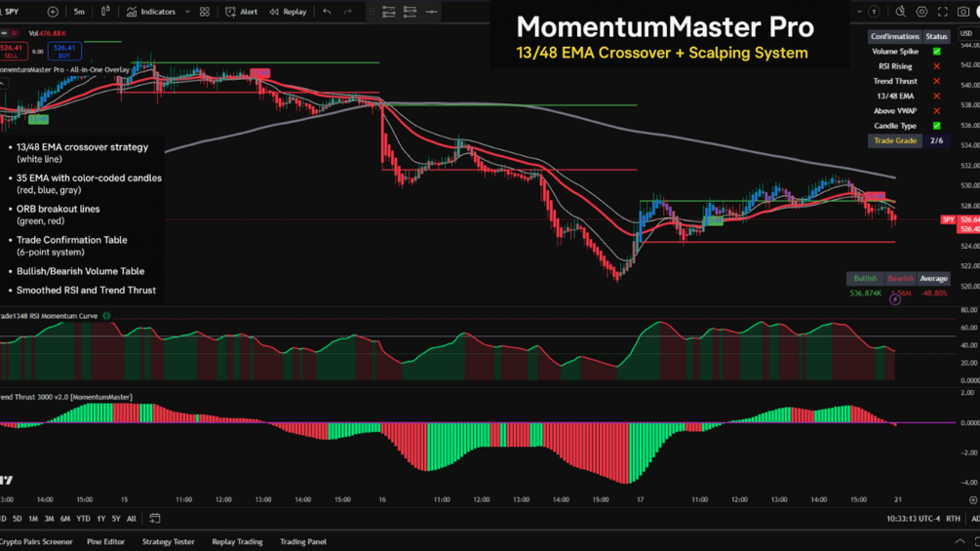
Task: Open the 5m interval selector
Action: coord(79,12)
